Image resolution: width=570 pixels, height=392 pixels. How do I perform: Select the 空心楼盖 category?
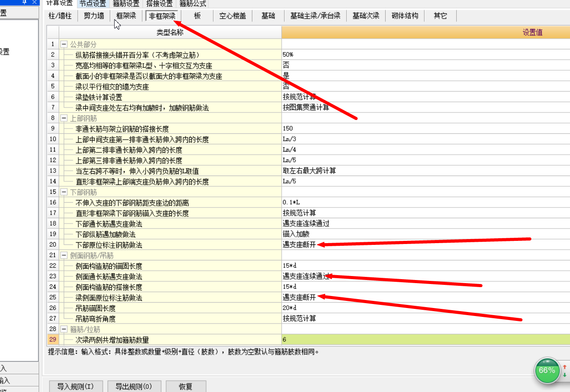[x=232, y=16]
